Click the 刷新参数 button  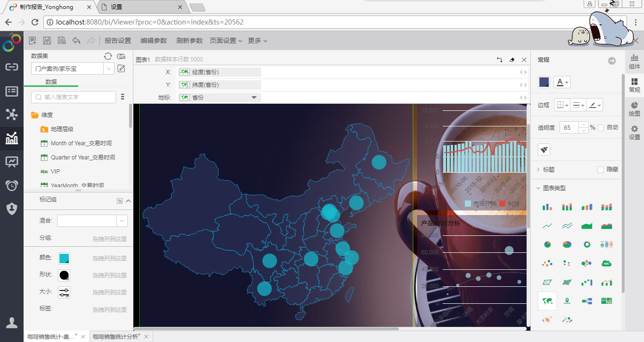point(189,41)
